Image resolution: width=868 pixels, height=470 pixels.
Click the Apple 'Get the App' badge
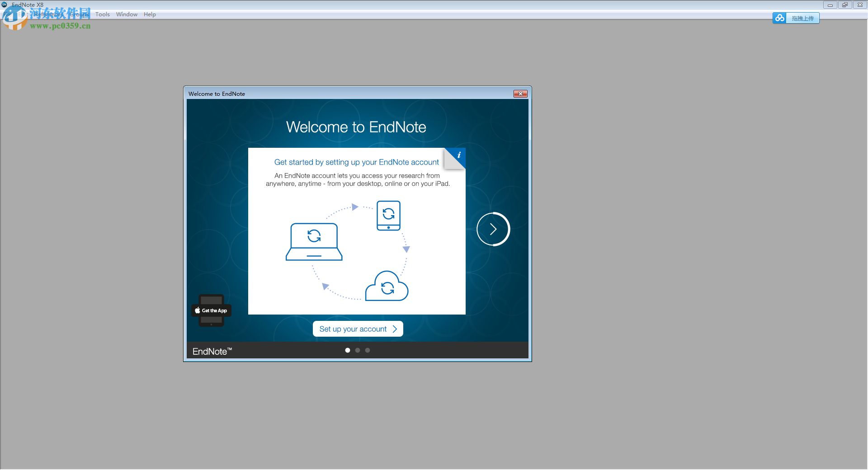click(211, 310)
